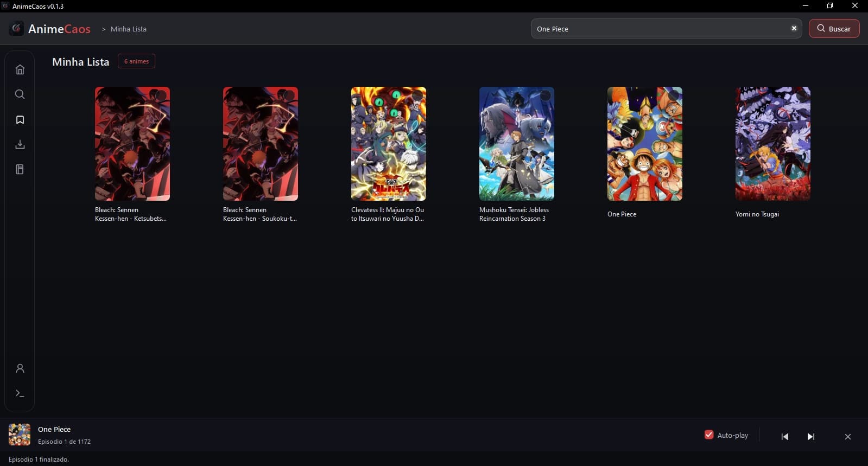Click circle button on Bleach Soukoku-t... poster
The image size is (868, 466).
[x=289, y=95]
